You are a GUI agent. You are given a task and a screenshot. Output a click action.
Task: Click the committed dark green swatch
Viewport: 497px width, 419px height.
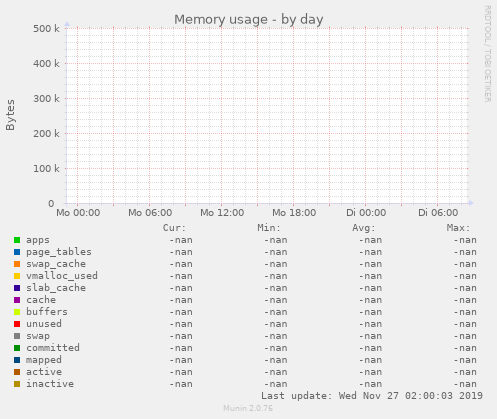[x=17, y=348]
